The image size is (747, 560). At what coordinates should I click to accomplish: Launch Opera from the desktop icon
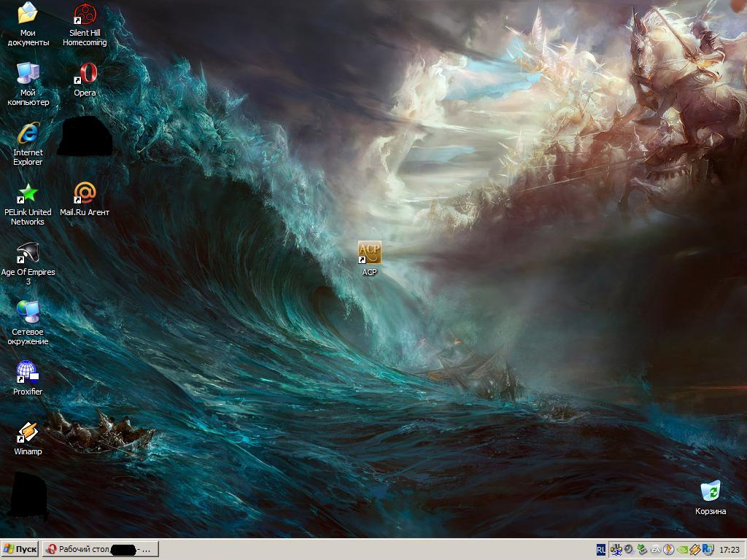coord(85,74)
